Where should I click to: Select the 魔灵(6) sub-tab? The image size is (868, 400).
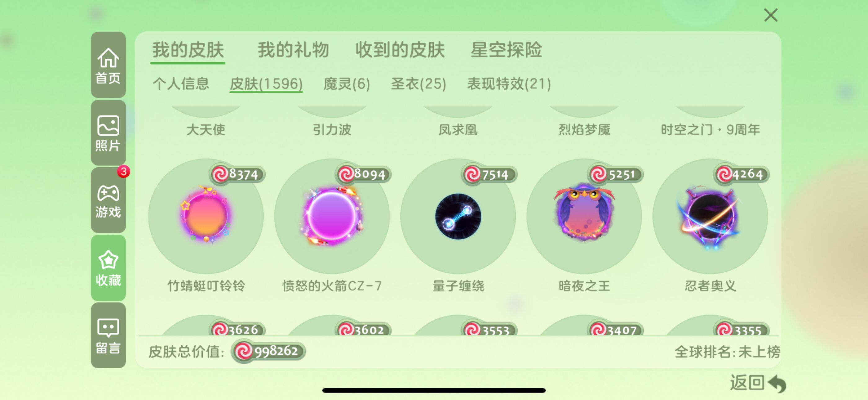pyautogui.click(x=347, y=83)
